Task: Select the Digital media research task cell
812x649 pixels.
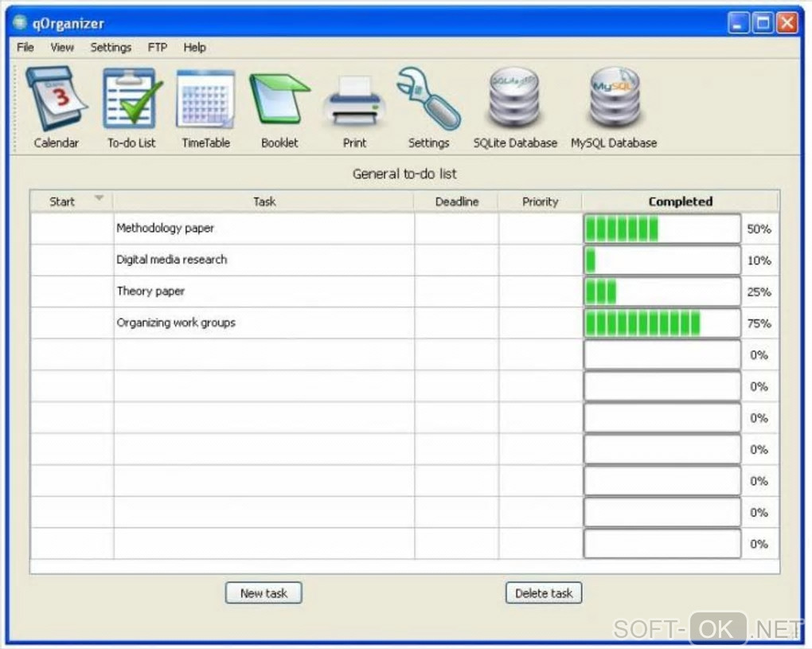Action: (264, 260)
